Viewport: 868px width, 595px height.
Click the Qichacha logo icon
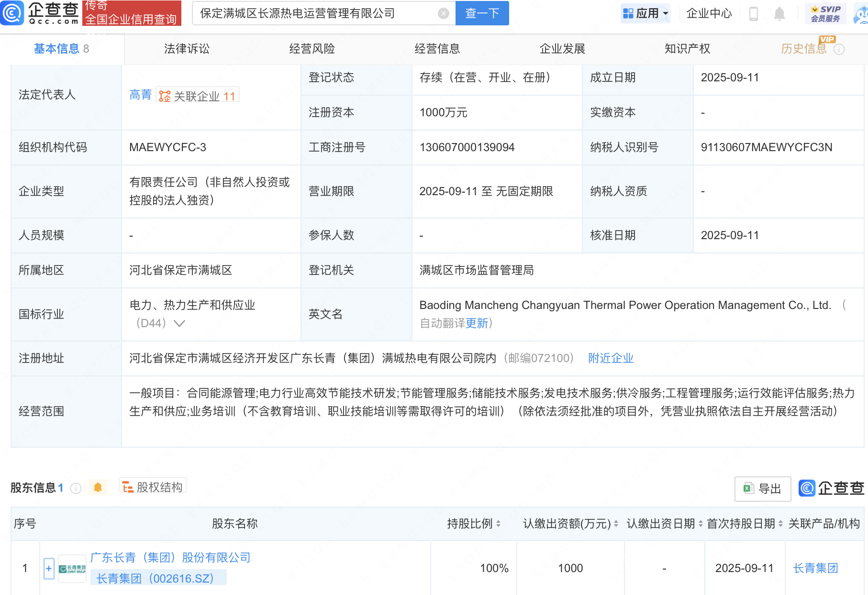pyautogui.click(x=12, y=13)
